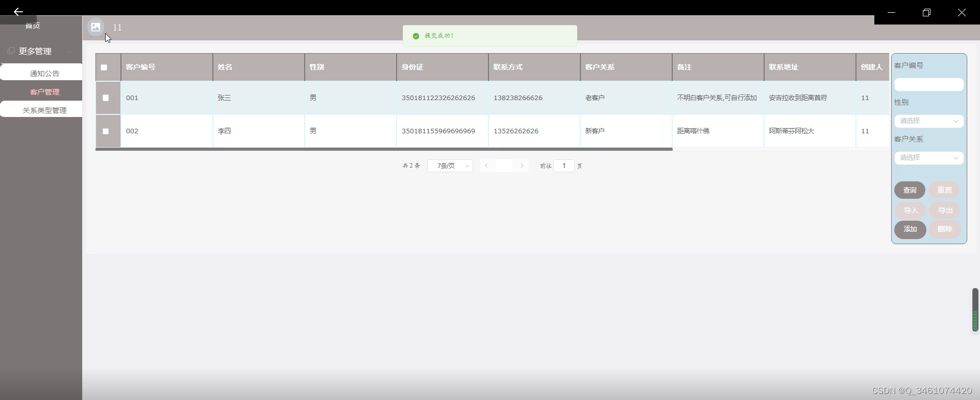This screenshot has height=400, width=980.
Task: Click the 导出 button
Action: (x=945, y=210)
